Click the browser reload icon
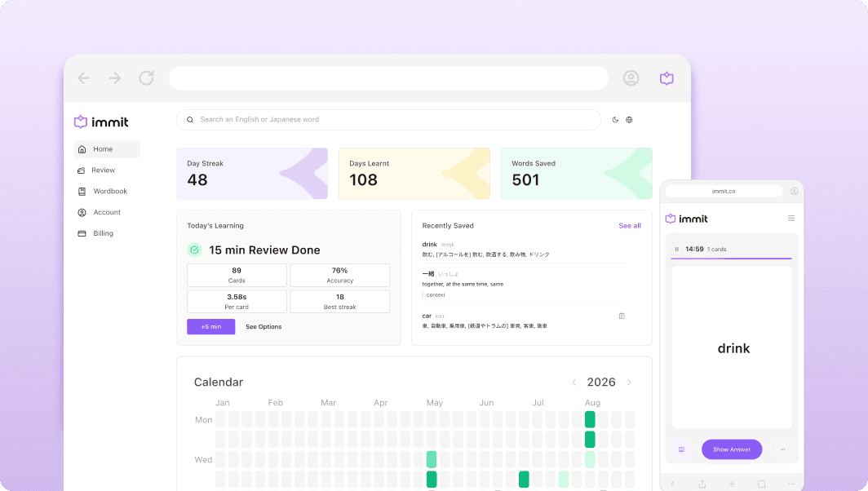The height and width of the screenshot is (491, 868). coord(146,78)
